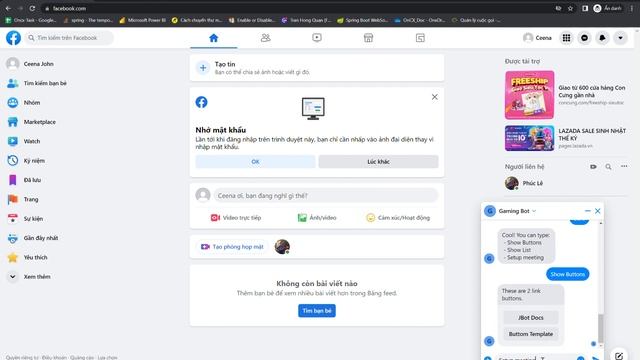Minimize the Gaming Bot chat window
Viewport: 640px width, 360px height.
588,211
